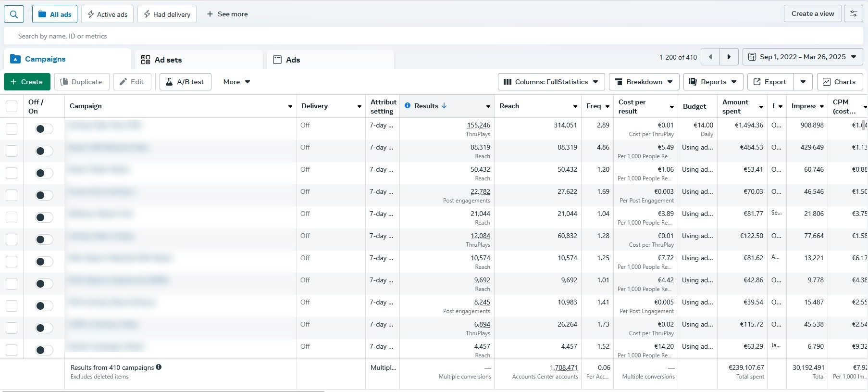The height and width of the screenshot is (392, 868).
Task: Switch to the Ads tab
Action: point(330,60)
